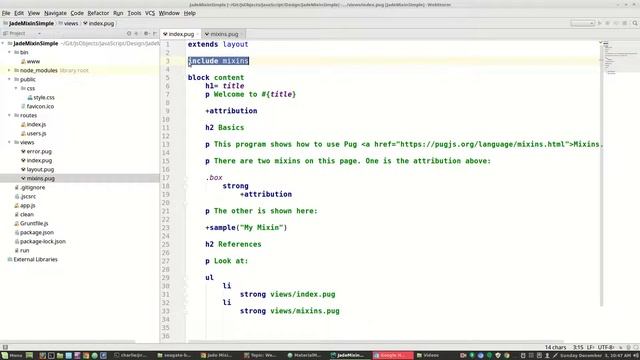
Task: Open the Navigate menu
Action: click(x=55, y=13)
